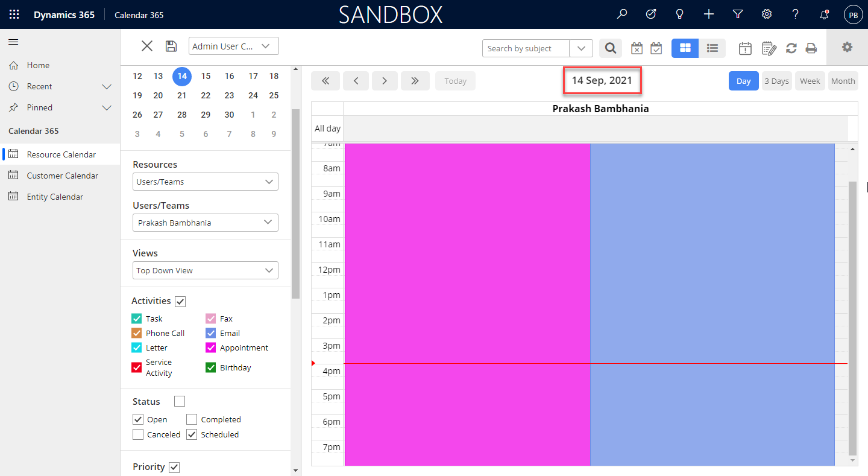Screen dimensions: 868x476
Task: Open calendar settings gear on the right
Action: click(x=847, y=47)
